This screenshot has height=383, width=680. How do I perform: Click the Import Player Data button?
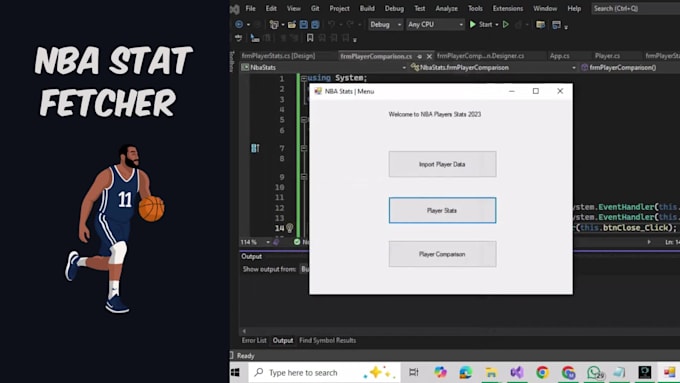click(442, 164)
